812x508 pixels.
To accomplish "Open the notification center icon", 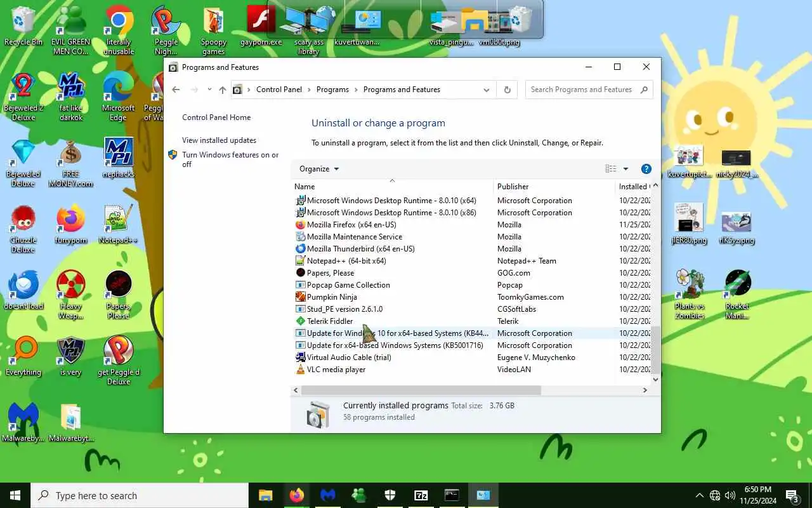I will pos(792,495).
